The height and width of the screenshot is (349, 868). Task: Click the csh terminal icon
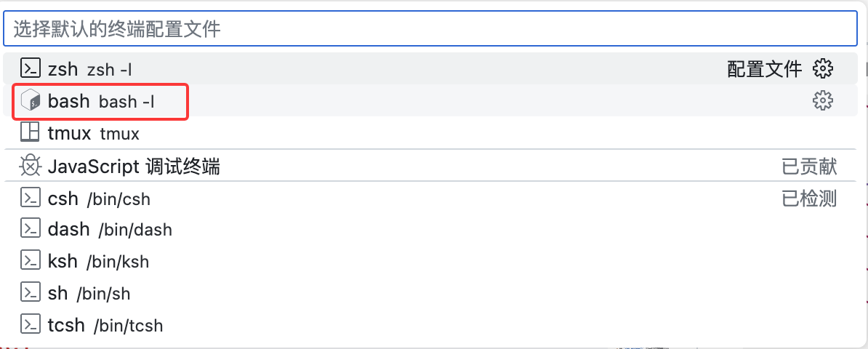click(30, 198)
